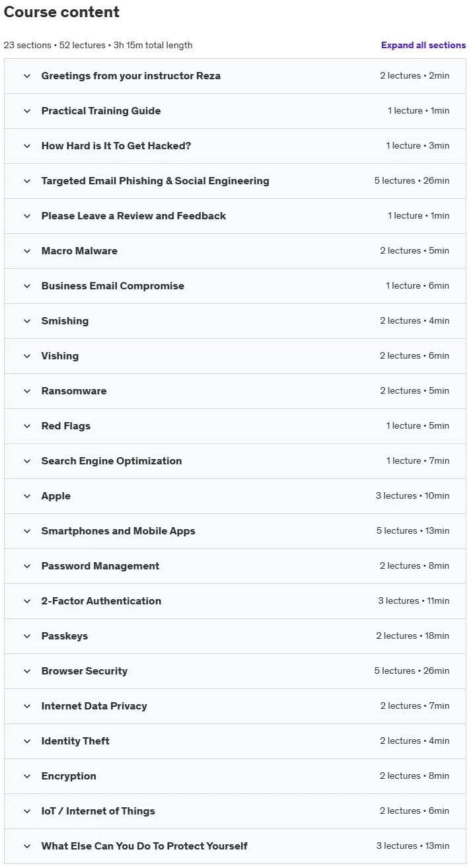Open Targeted Email Phishing & Social Engineering section
The height and width of the screenshot is (868, 471).
(x=235, y=181)
